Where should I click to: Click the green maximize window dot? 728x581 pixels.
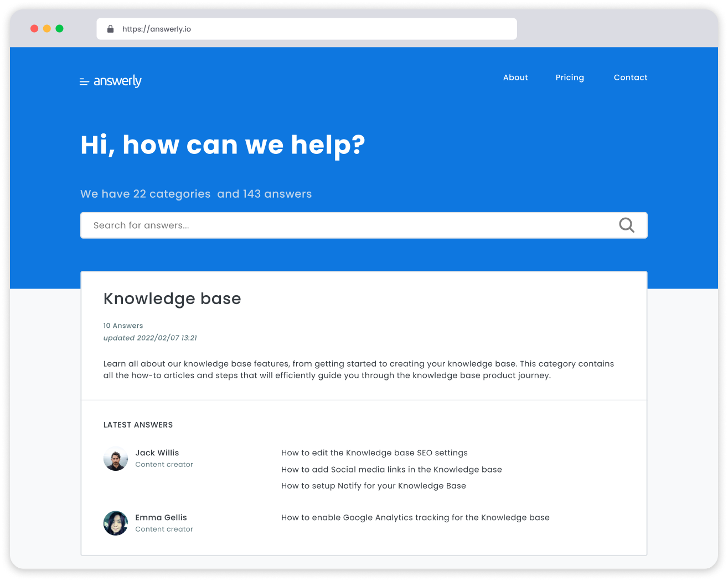tap(60, 29)
